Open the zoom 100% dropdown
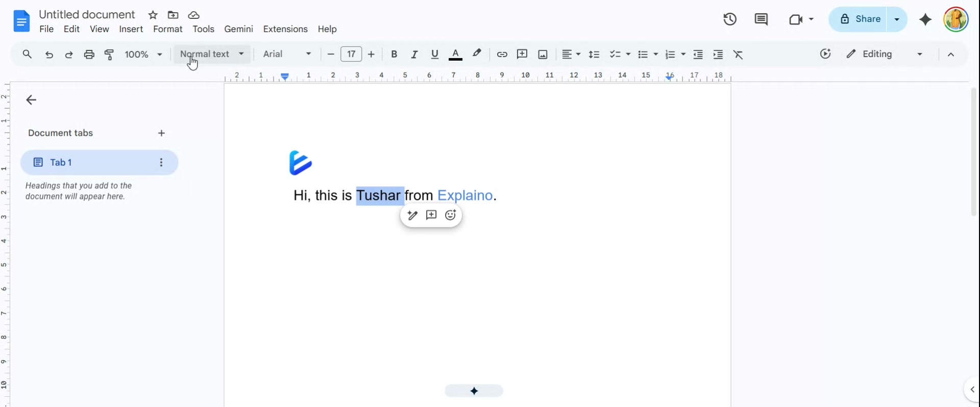Image resolution: width=980 pixels, height=407 pixels. pyautogui.click(x=143, y=55)
